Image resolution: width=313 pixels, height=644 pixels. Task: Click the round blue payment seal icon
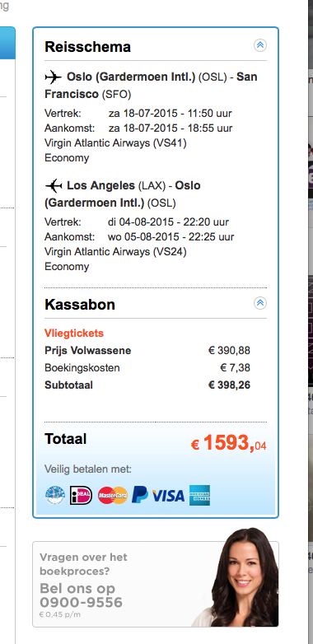pyautogui.click(x=55, y=495)
